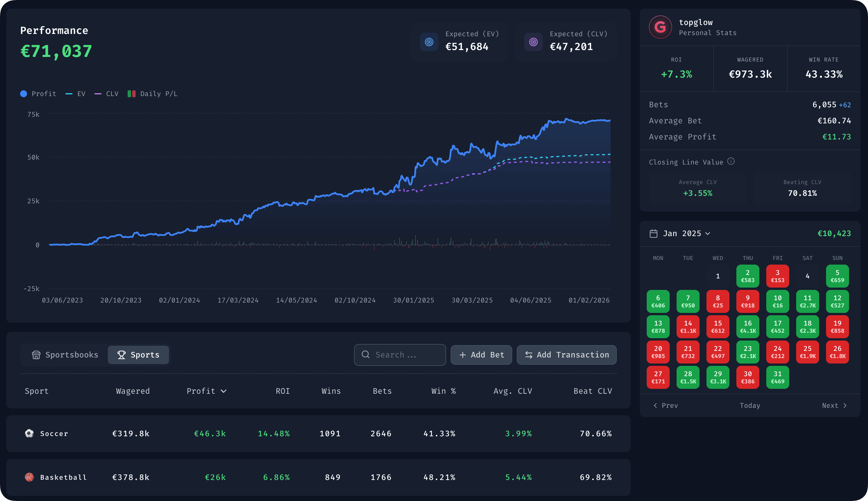
Task: Hide the EV line via the legend
Action: [x=76, y=93]
